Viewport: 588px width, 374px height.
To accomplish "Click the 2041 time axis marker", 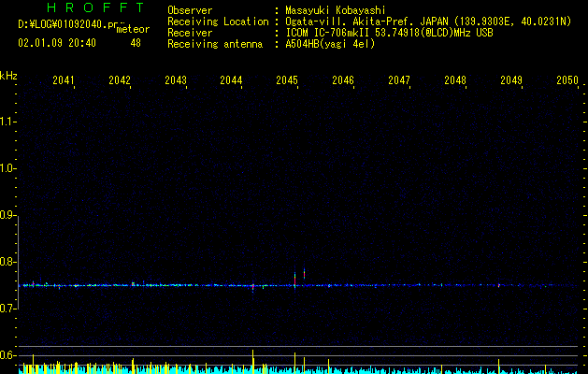I will click(x=64, y=80).
